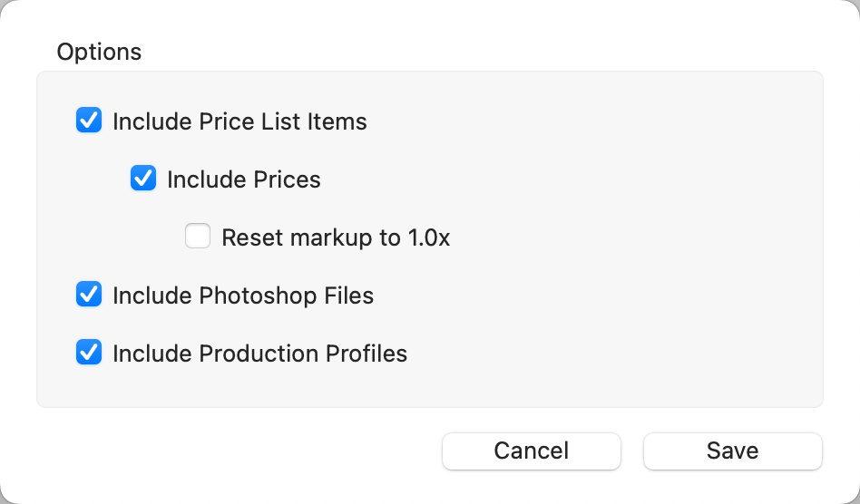Click the "Include Price List Items" label text
Image resolution: width=860 pixels, height=504 pixels.
239,121
